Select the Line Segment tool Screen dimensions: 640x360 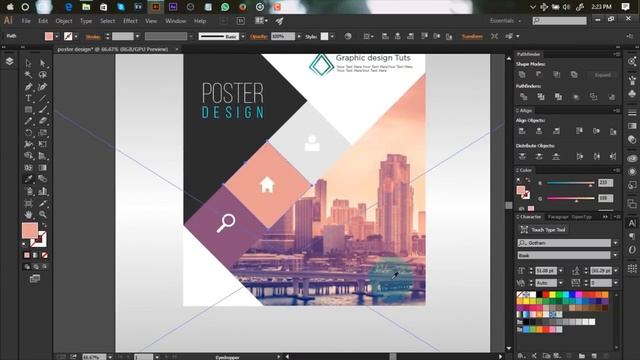(42, 98)
